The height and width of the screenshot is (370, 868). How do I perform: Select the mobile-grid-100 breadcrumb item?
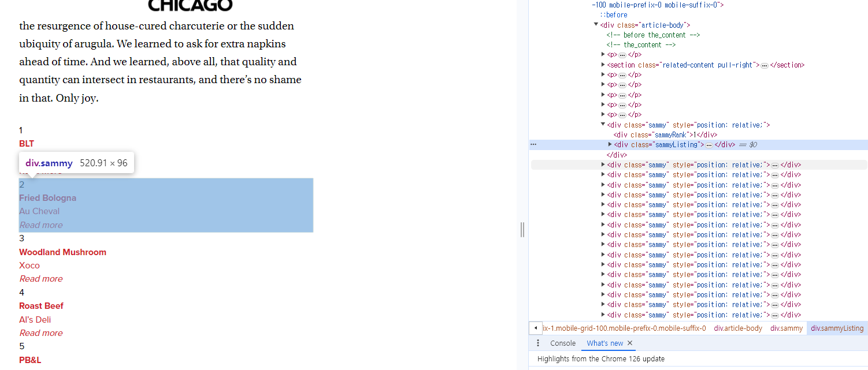pos(624,328)
